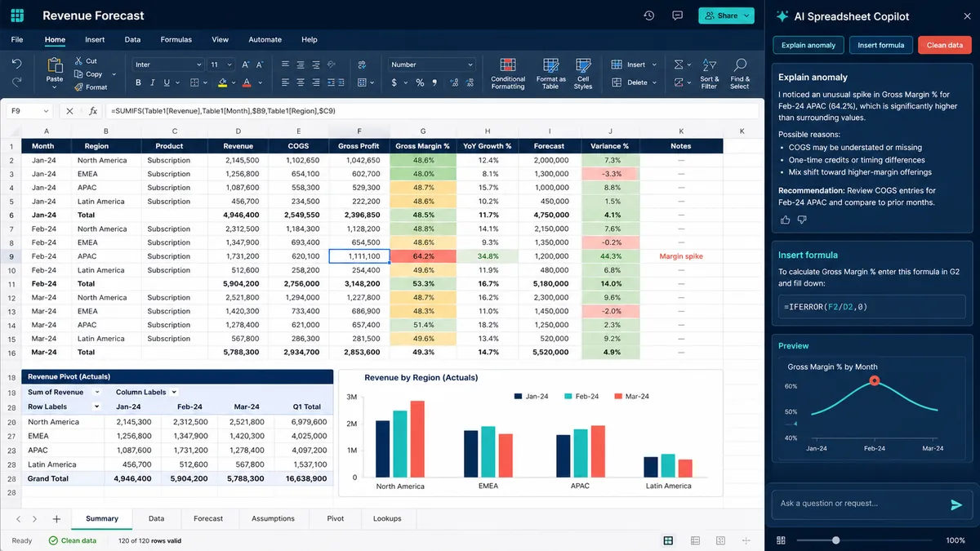Toggle bold formatting

pyautogui.click(x=138, y=82)
